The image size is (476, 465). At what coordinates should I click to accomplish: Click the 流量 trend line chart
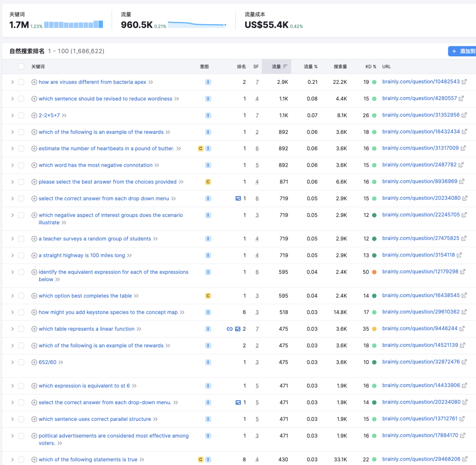[x=197, y=24]
